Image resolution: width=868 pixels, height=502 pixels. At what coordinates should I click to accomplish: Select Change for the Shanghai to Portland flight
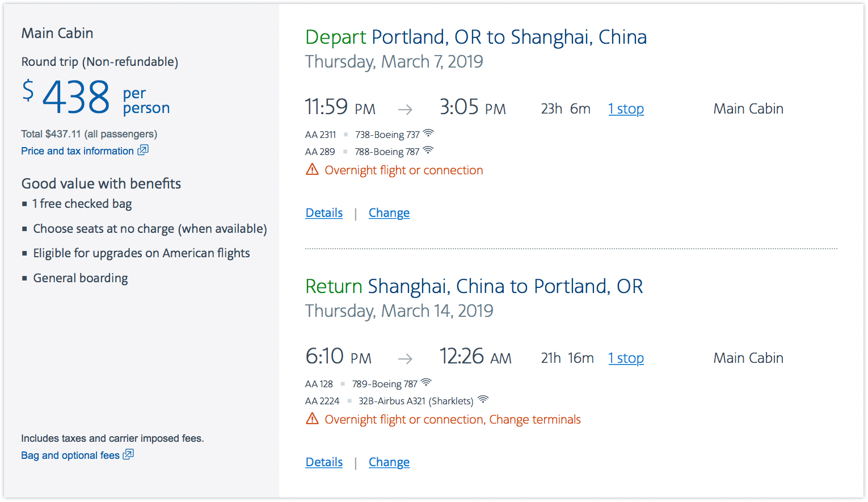pos(389,462)
